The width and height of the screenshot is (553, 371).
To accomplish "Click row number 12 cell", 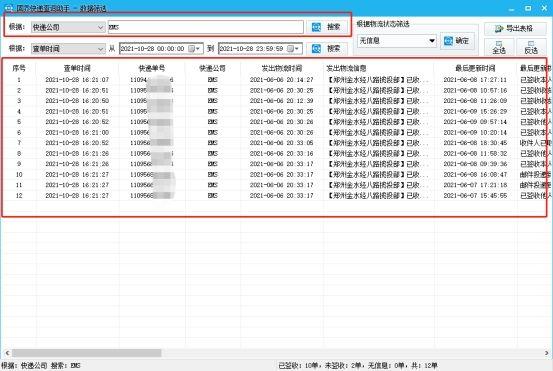I will (19, 195).
